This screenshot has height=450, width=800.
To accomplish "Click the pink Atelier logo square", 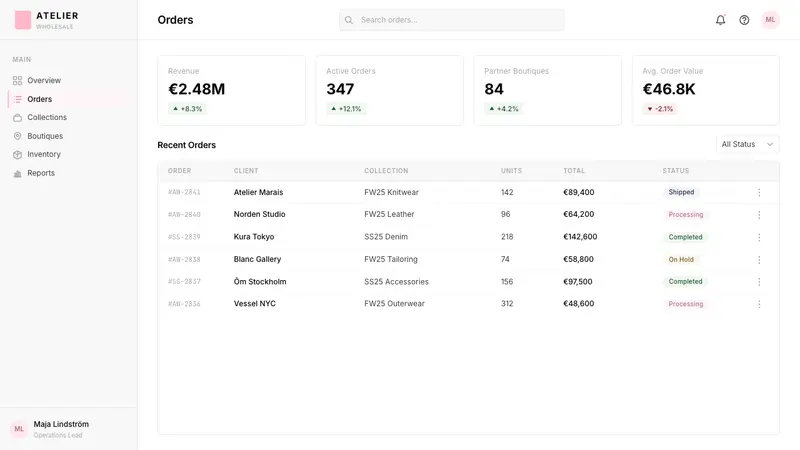I will coord(23,20).
